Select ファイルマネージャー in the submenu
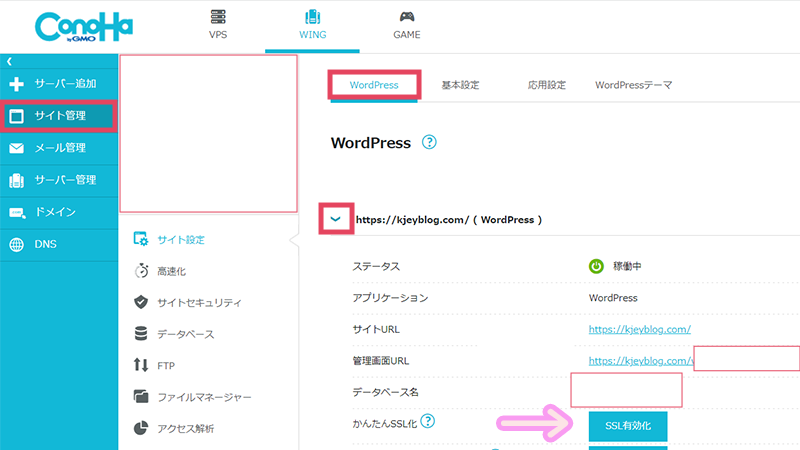Viewport: 800px width, 450px height. click(x=204, y=397)
